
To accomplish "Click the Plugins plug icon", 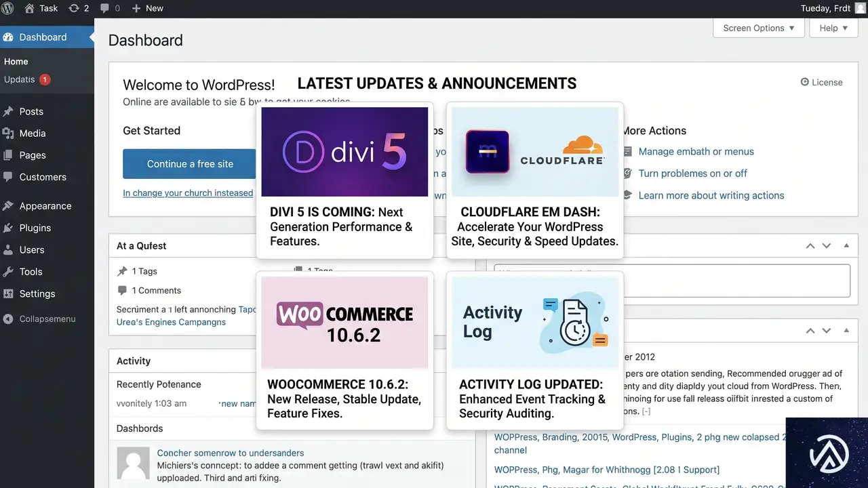I will (x=8, y=228).
